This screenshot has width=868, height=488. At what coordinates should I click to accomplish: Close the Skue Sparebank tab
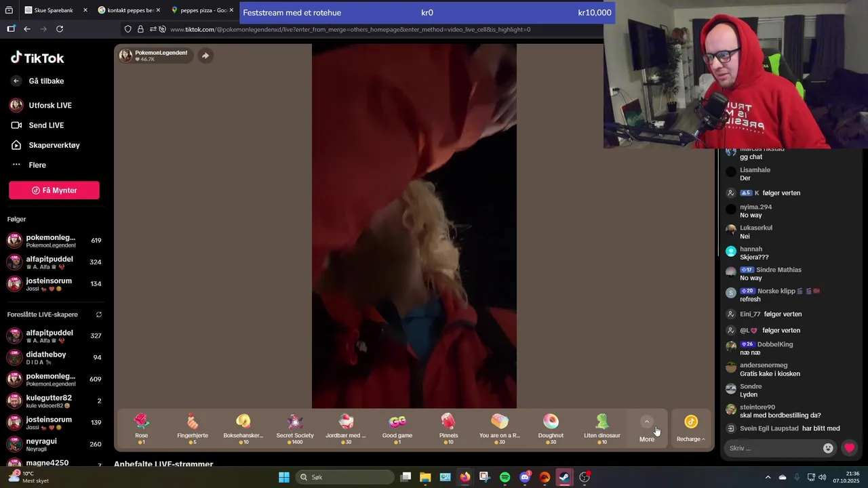click(x=85, y=10)
